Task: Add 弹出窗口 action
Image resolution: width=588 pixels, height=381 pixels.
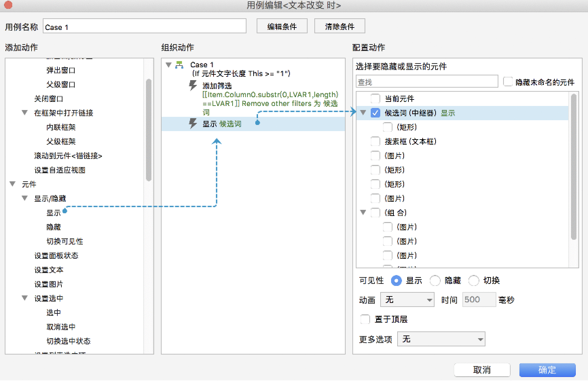Action: pyautogui.click(x=61, y=70)
